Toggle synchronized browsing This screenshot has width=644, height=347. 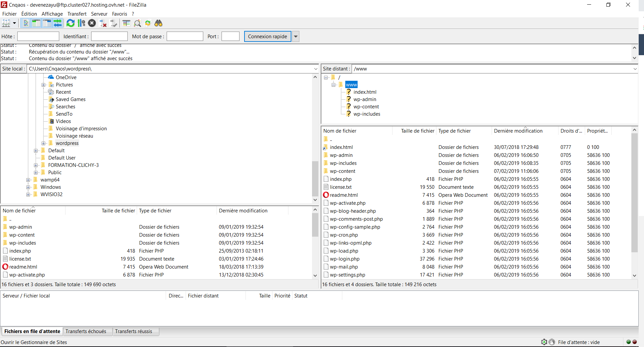[x=148, y=23]
